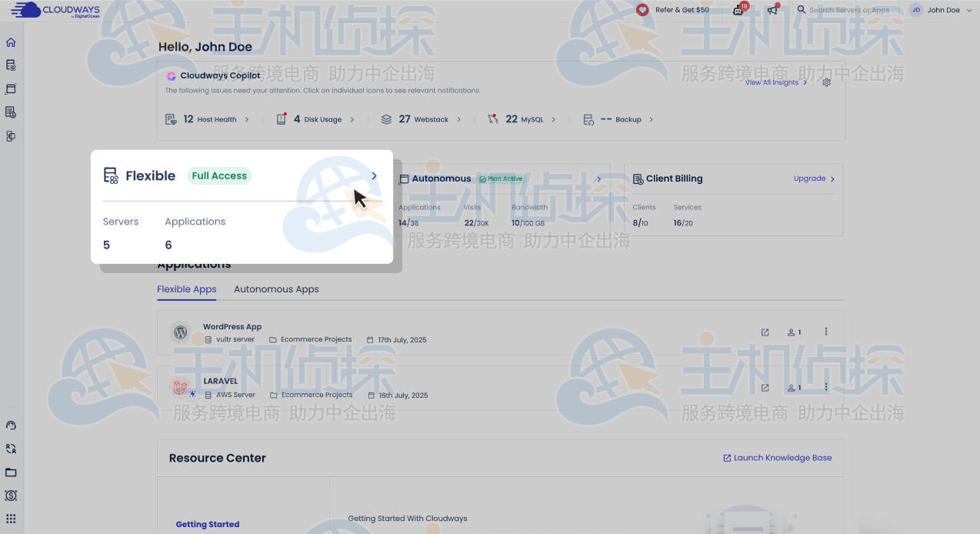
Task: Click the Search Servers or Apps field
Action: tap(849, 10)
